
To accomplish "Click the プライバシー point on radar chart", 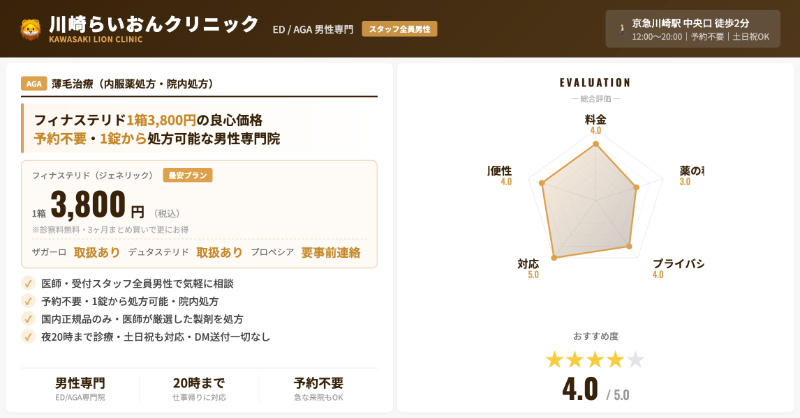I will [x=630, y=246].
